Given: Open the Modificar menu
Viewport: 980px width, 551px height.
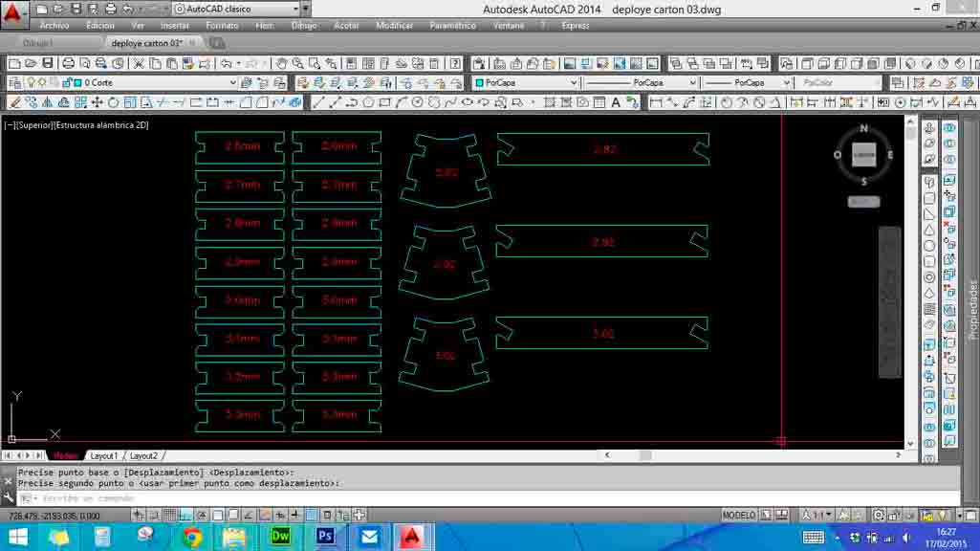Looking at the screenshot, I should pyautogui.click(x=394, y=26).
